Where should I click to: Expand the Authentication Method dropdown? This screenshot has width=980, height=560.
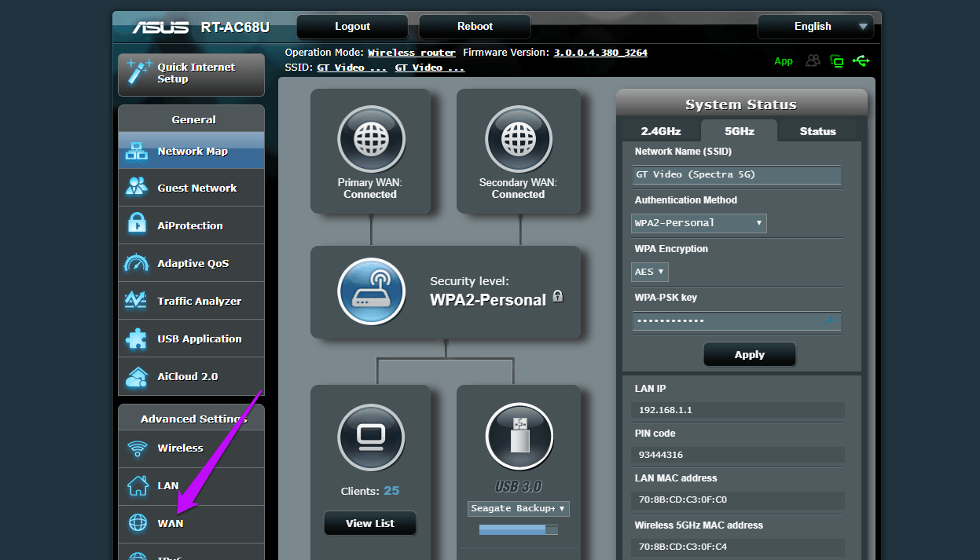click(x=699, y=223)
